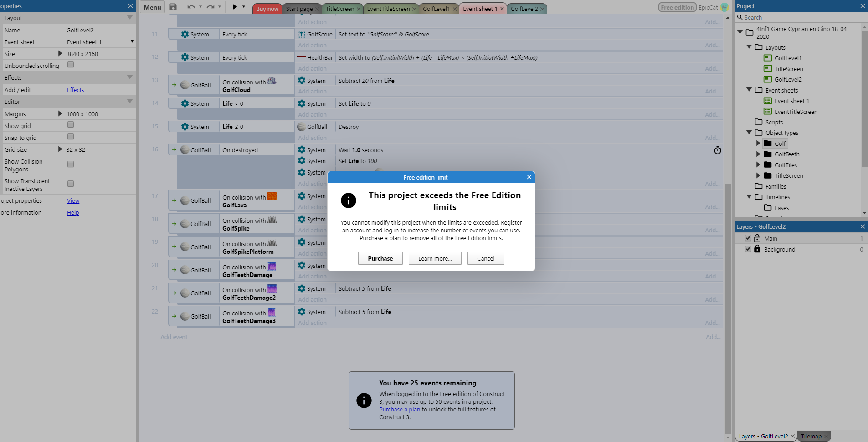
Task: Collapse the Event sheets folder
Action: 749,90
